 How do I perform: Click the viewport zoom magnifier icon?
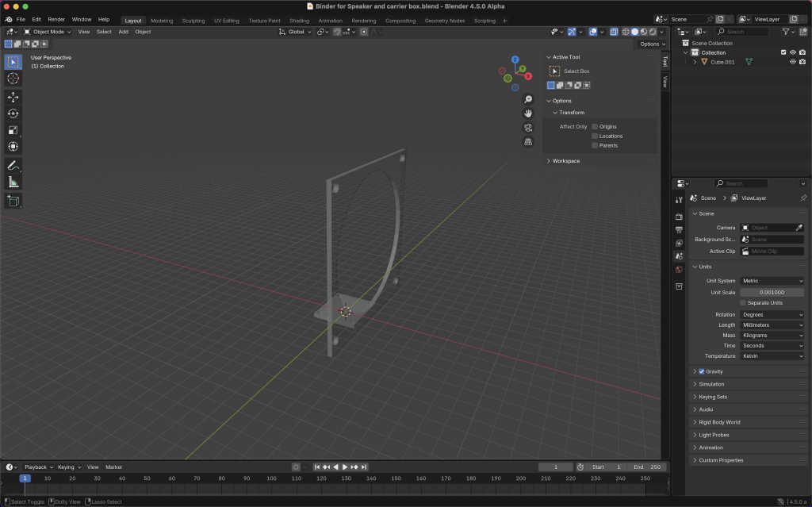528,99
